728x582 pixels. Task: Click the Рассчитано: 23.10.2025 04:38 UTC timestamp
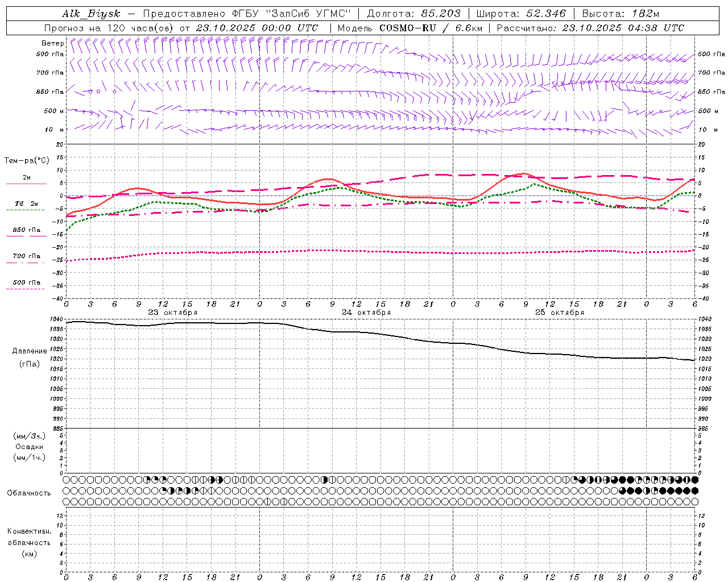pos(590,28)
